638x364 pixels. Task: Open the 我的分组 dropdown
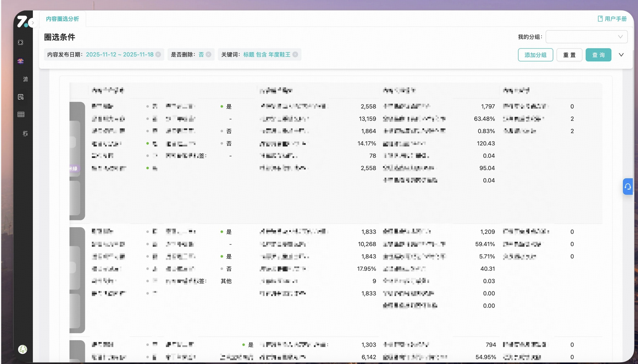click(586, 37)
